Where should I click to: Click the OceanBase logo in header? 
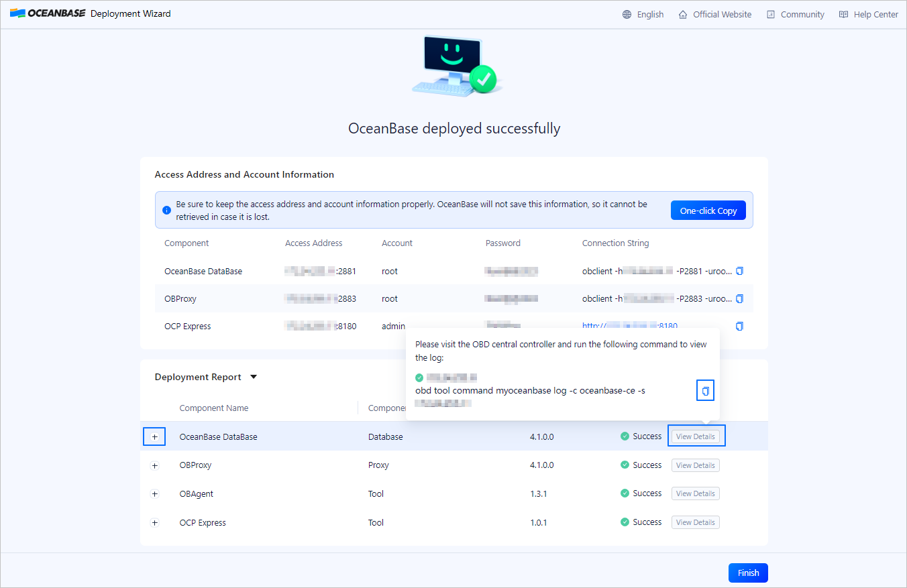pyautogui.click(x=48, y=13)
